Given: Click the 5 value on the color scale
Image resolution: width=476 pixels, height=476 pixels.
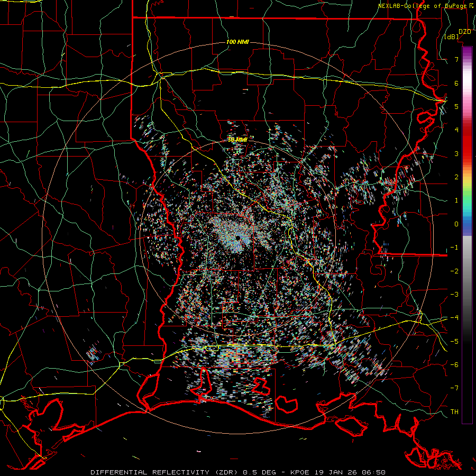Looking at the screenshot, I should 456,106.
